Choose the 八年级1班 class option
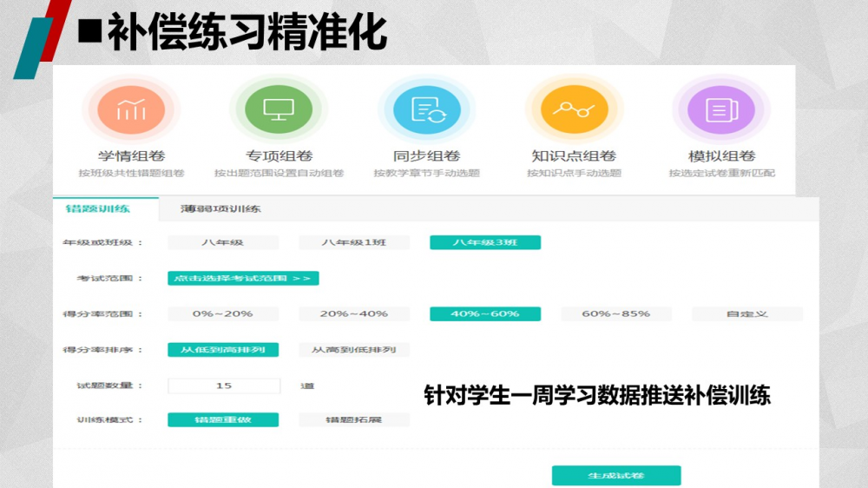Viewport: 868px width, 488px height. [354, 242]
